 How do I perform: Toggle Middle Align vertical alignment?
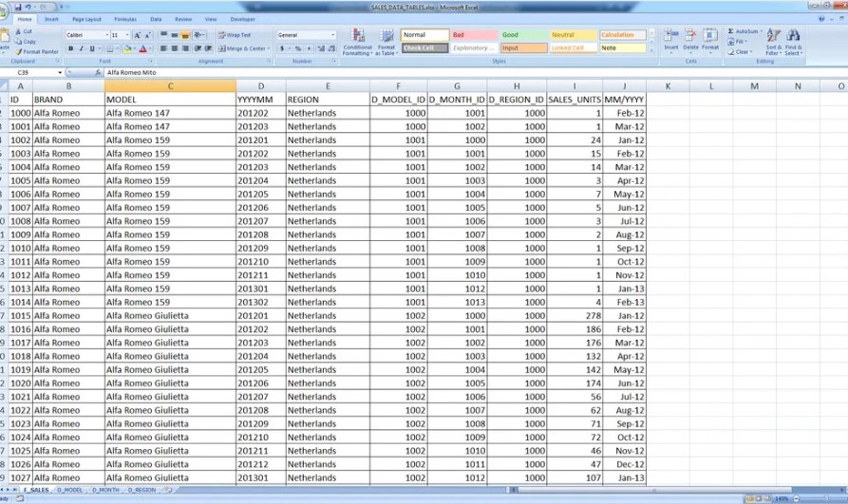[174, 35]
